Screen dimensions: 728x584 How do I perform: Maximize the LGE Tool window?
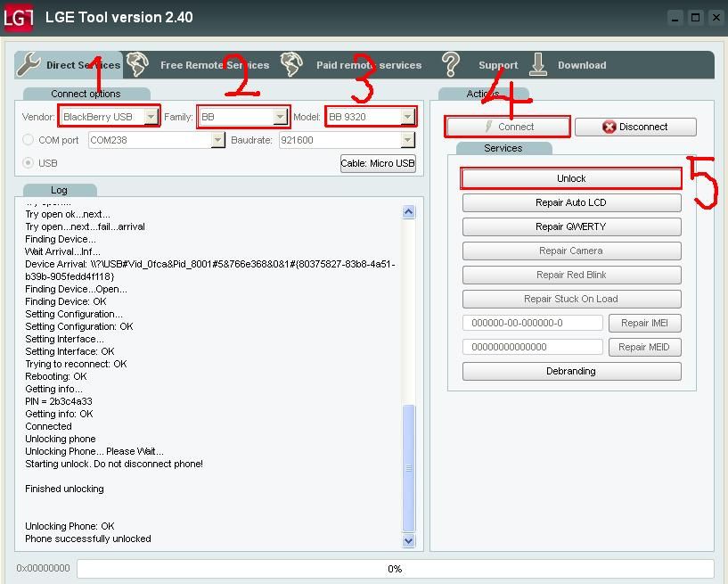point(696,18)
